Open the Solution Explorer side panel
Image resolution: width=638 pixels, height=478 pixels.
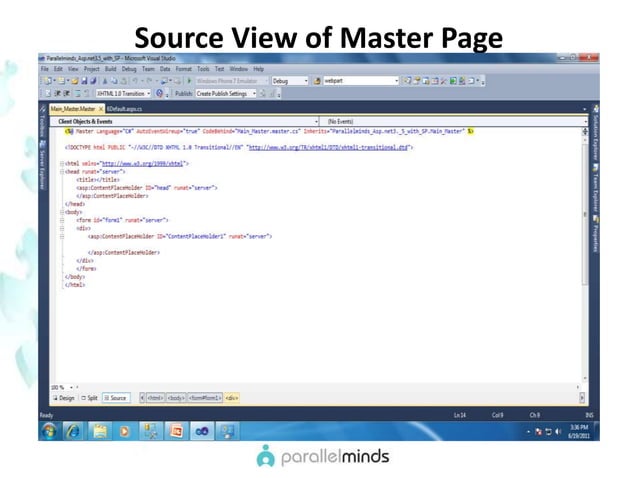pyautogui.click(x=595, y=133)
